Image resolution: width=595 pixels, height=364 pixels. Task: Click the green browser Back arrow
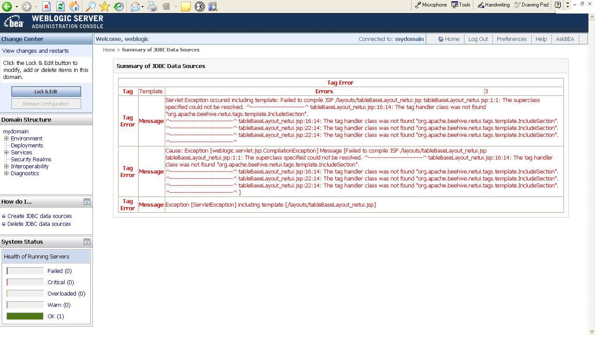click(x=7, y=7)
